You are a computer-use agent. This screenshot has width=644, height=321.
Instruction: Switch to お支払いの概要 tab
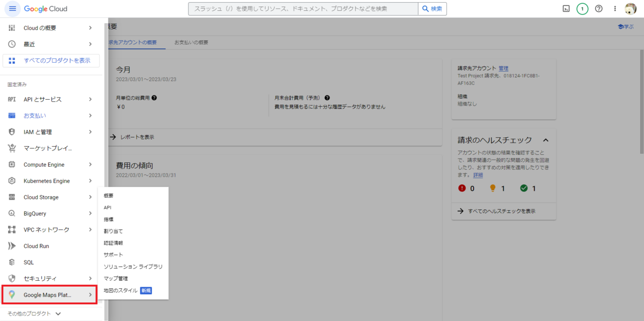pos(191,42)
